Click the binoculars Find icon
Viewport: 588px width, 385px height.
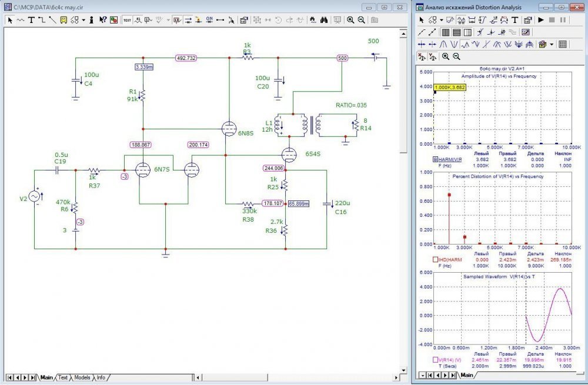324,20
